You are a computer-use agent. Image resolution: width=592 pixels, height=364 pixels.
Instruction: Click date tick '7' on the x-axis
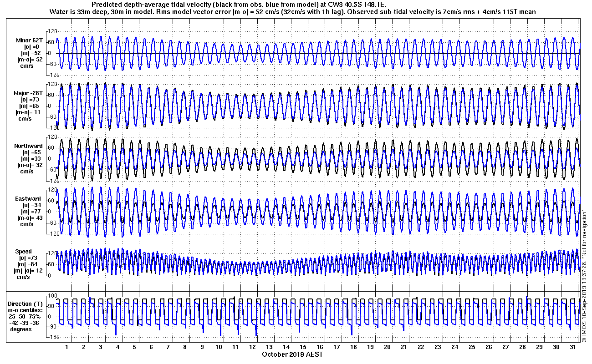click(x=168, y=347)
